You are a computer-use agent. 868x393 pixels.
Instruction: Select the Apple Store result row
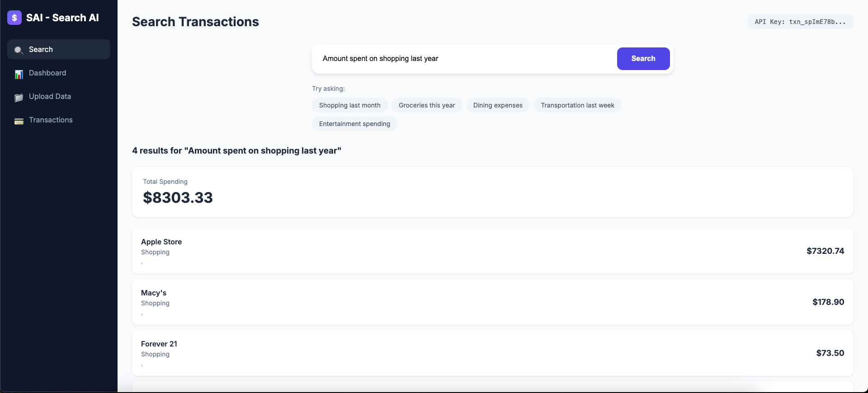(x=493, y=251)
